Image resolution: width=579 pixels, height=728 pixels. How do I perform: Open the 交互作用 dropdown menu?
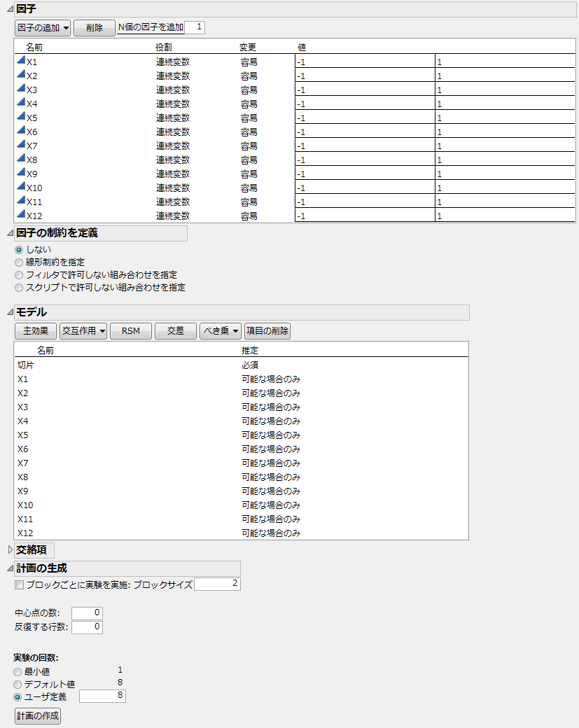pyautogui.click(x=83, y=330)
